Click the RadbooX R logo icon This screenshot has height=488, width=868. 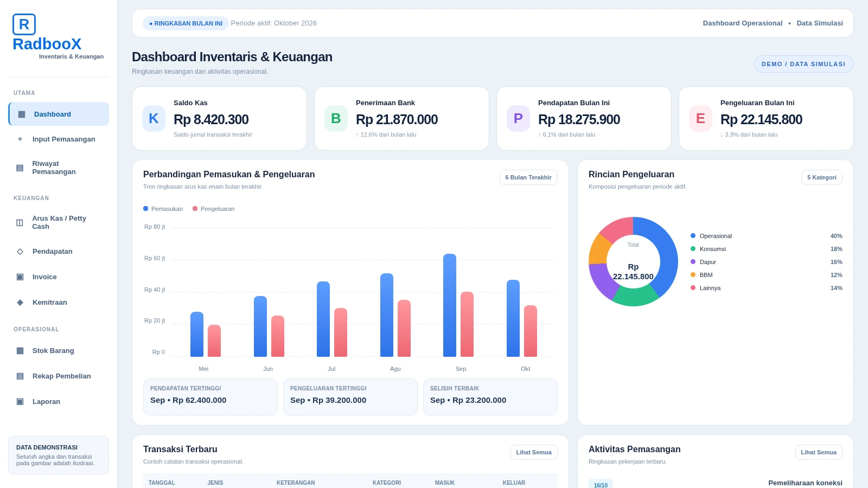tap(24, 24)
